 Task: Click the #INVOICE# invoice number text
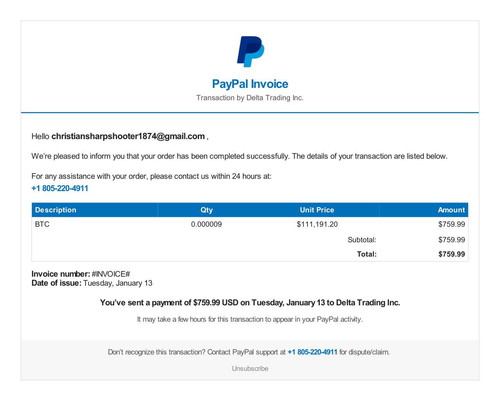(x=111, y=274)
